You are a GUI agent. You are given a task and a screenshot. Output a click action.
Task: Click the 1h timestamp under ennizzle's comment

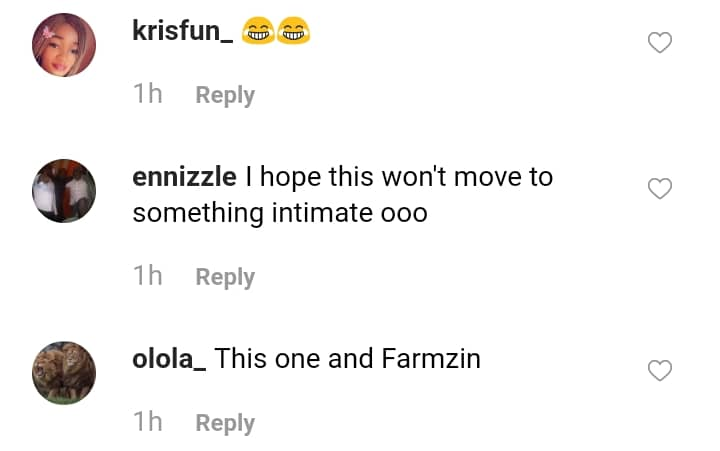click(x=147, y=276)
